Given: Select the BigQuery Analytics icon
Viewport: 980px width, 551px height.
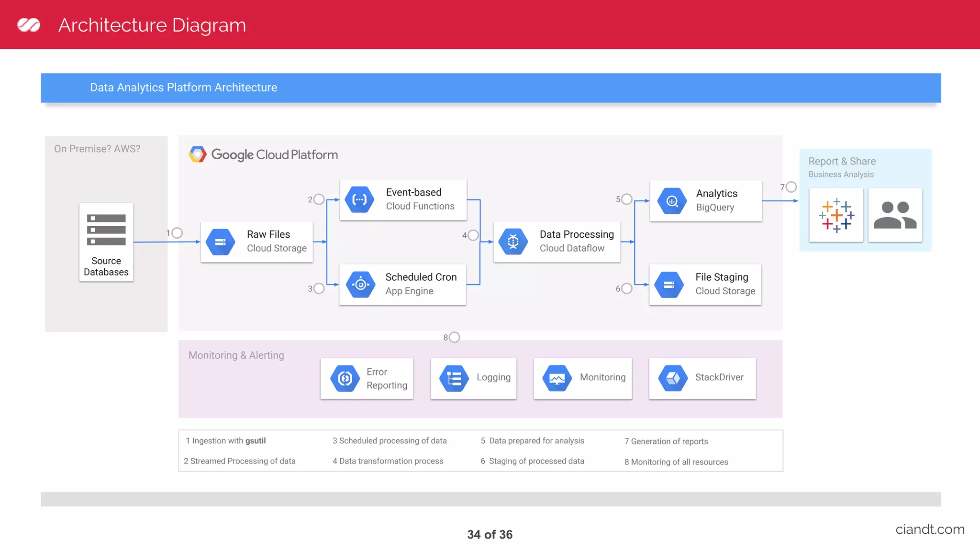Looking at the screenshot, I should tap(672, 201).
